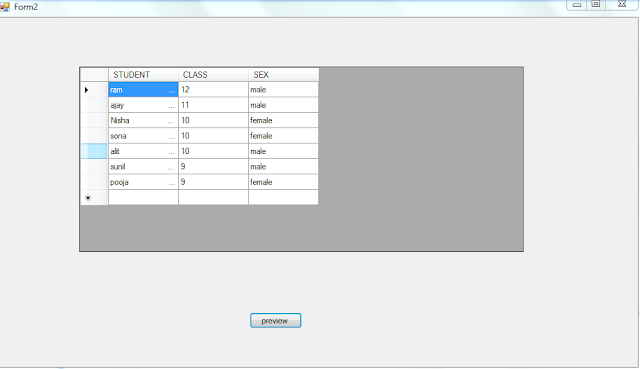Click class value 9 in sunil's row
The image size is (640, 369).
(213, 167)
